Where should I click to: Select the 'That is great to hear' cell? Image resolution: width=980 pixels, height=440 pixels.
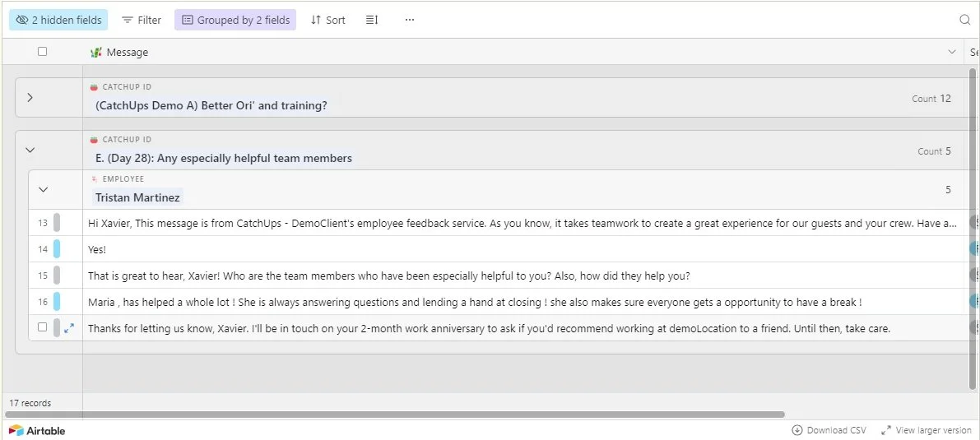click(523, 276)
